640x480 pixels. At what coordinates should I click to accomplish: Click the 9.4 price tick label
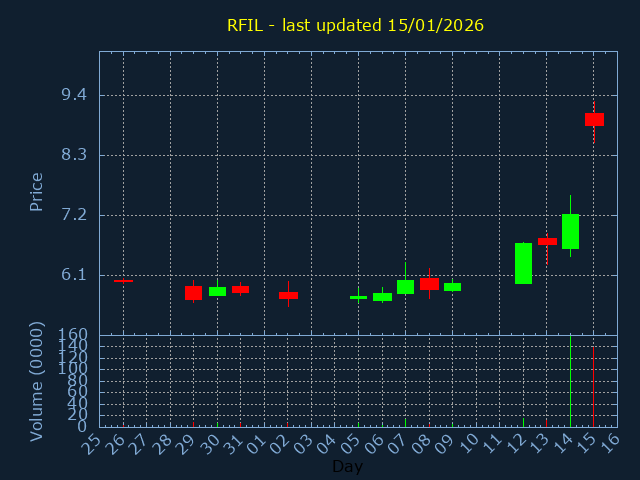click(x=74, y=95)
